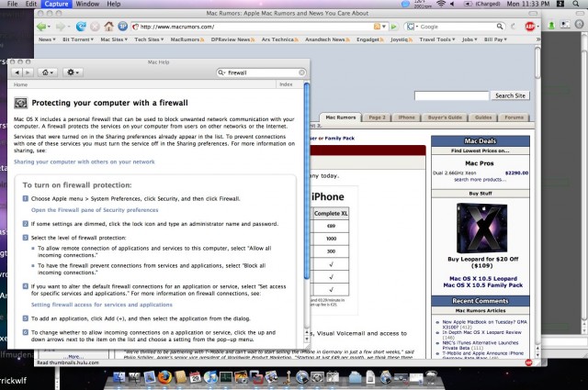Image resolution: width=588 pixels, height=390 pixels.
Task: Open the address bar history dropdown arrow
Action: coord(384,27)
